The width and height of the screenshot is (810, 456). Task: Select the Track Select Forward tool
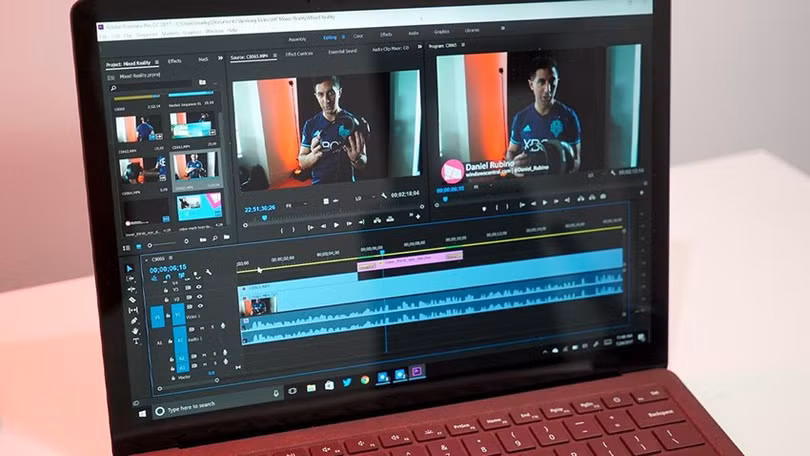click(x=130, y=279)
